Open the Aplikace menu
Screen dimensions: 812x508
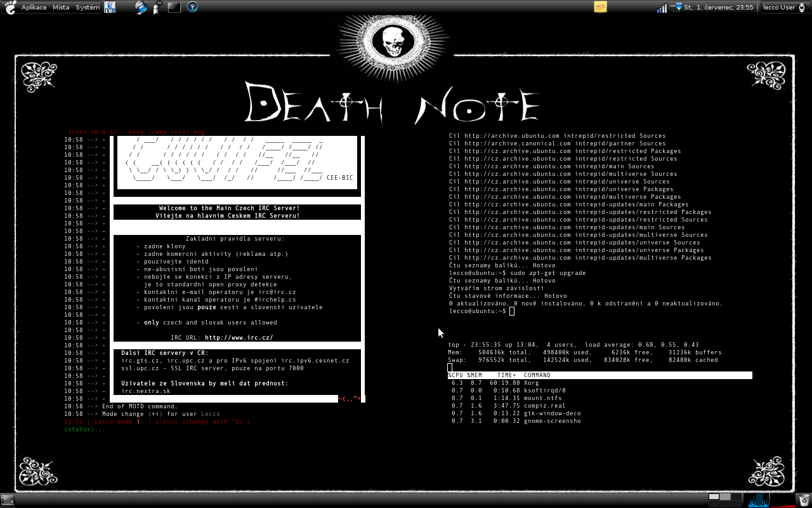tap(34, 8)
